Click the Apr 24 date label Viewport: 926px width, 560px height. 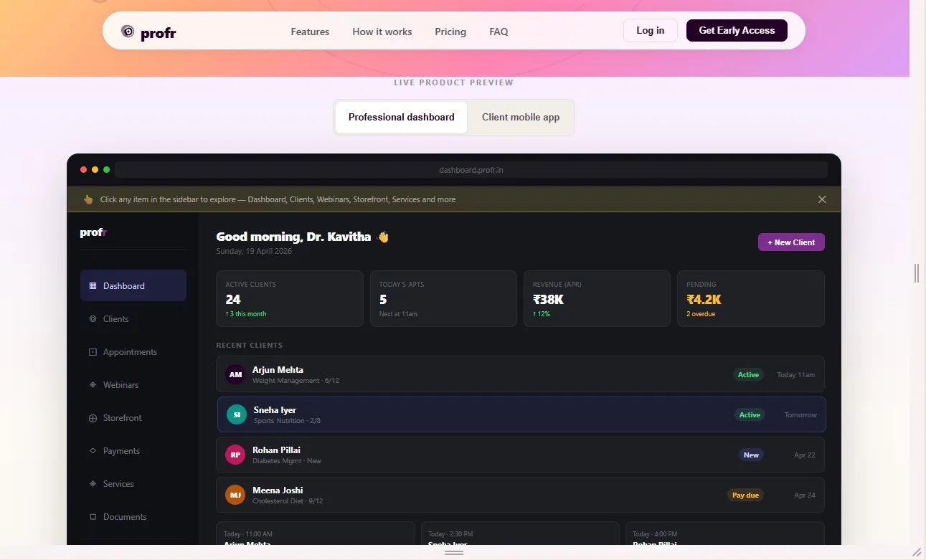[805, 495]
